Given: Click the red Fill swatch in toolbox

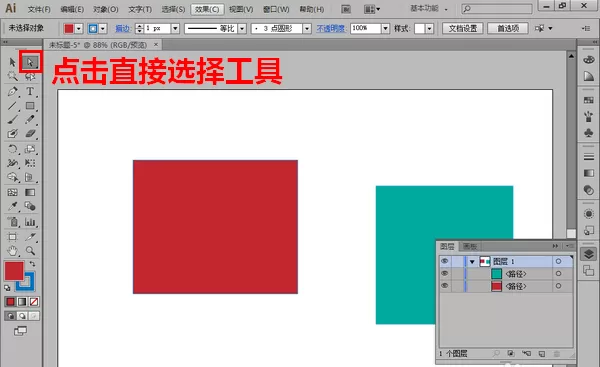Looking at the screenshot, I should pyautogui.click(x=14, y=271).
